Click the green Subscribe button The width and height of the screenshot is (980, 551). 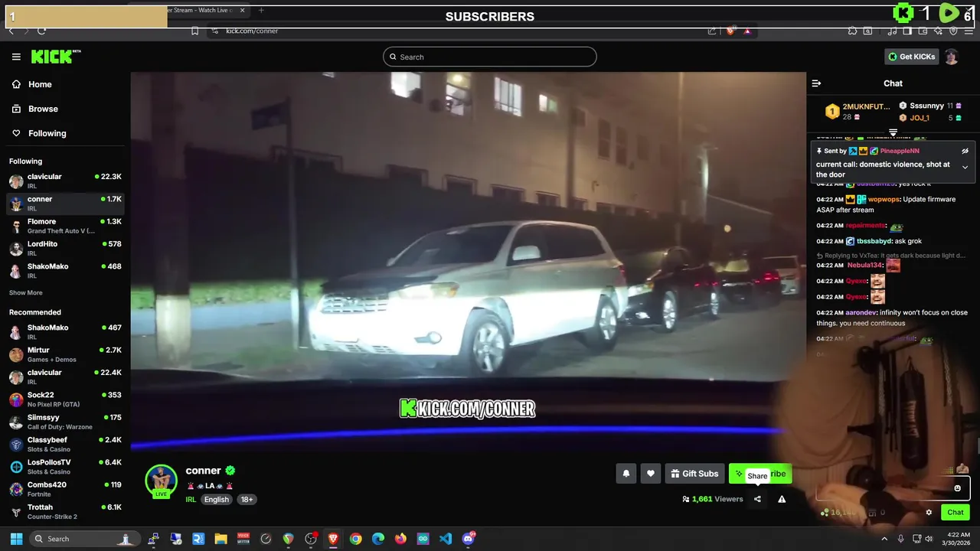coord(760,474)
